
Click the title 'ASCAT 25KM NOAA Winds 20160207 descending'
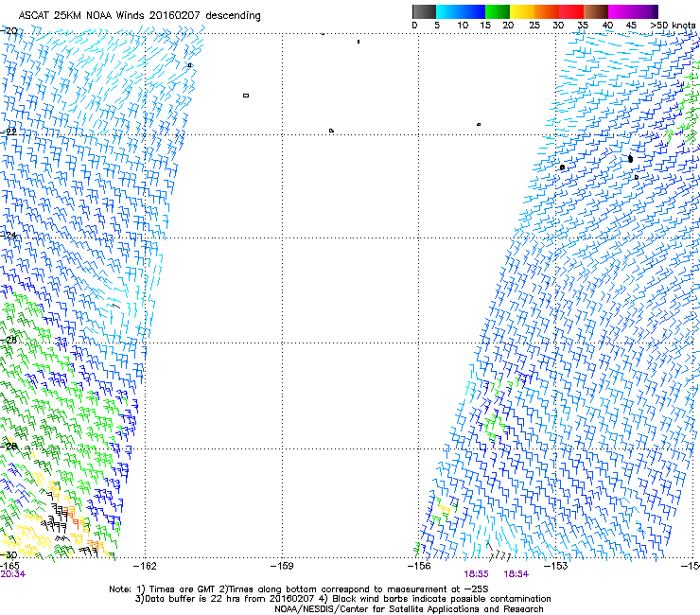[139, 16]
